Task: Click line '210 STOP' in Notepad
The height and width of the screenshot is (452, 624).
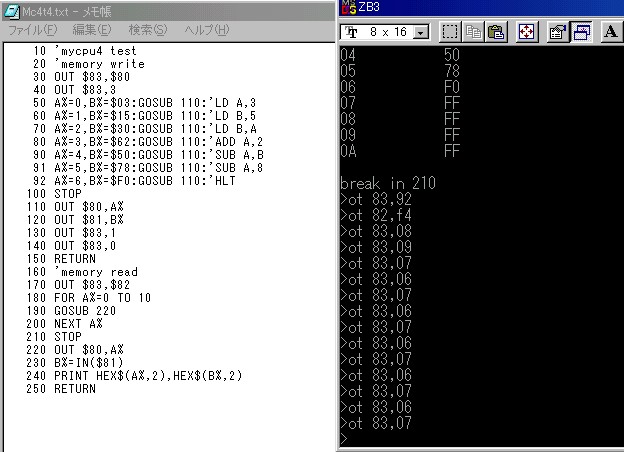Action: click(54, 337)
